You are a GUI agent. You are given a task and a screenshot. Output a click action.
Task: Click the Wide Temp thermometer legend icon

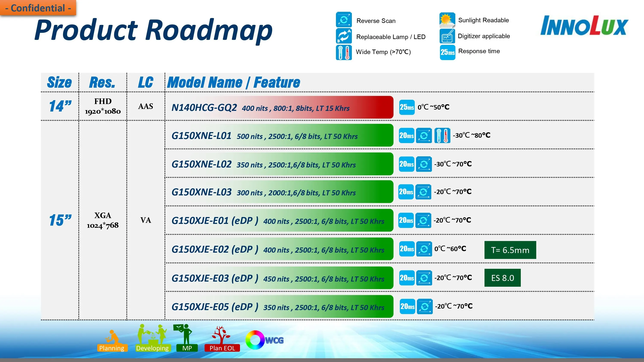344,53
